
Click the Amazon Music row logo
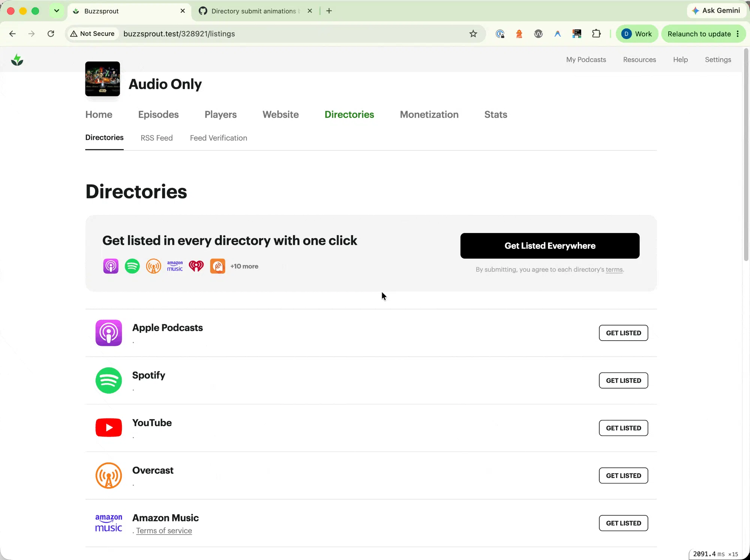[x=109, y=523]
